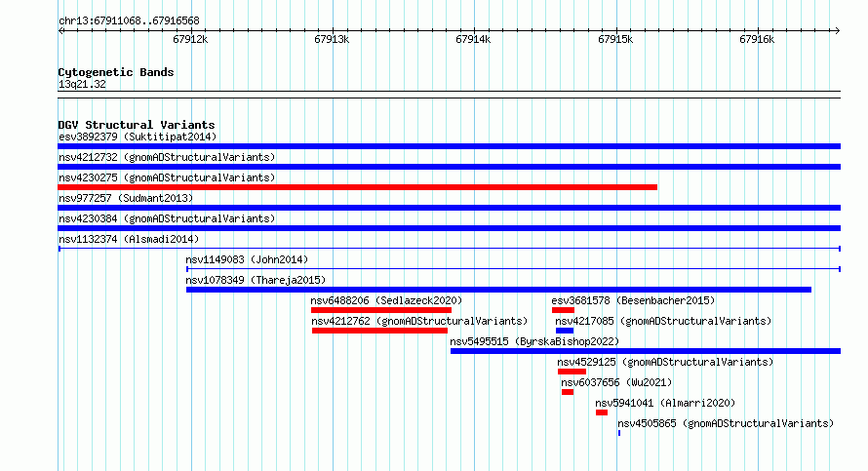Click the esv3892379 (Suktitipat2014) variant label

click(x=138, y=137)
